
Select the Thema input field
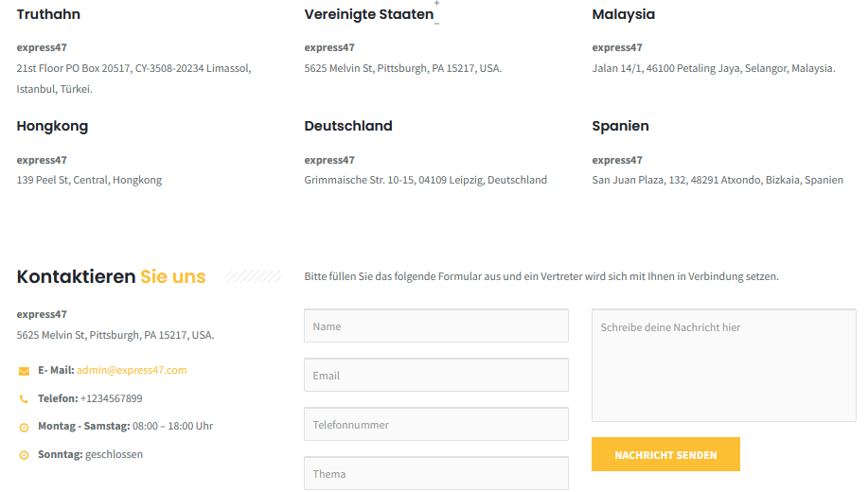tap(436, 473)
